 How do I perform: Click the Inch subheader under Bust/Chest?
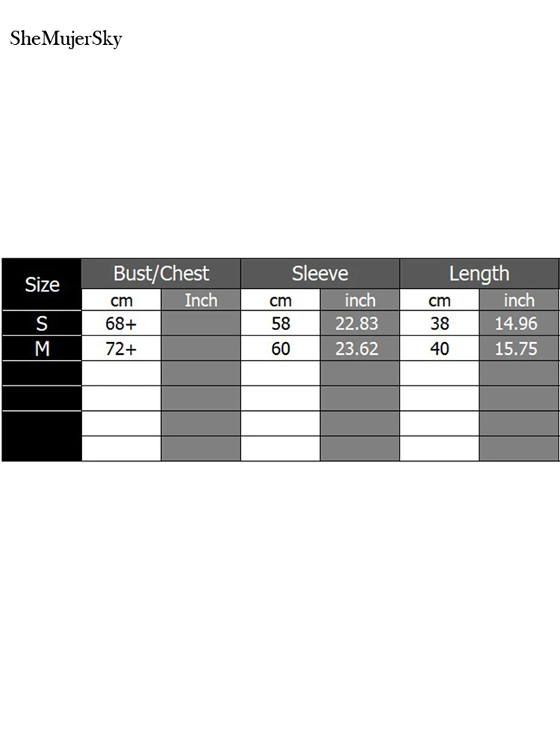point(200,300)
